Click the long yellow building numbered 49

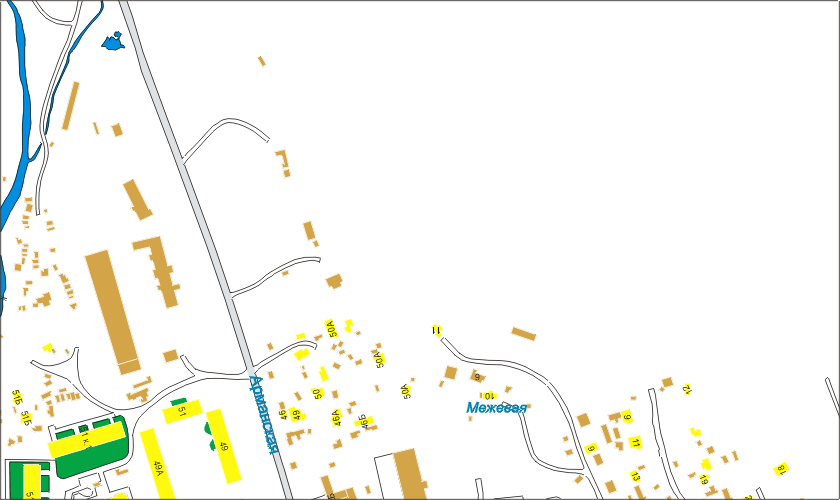[x=224, y=444]
